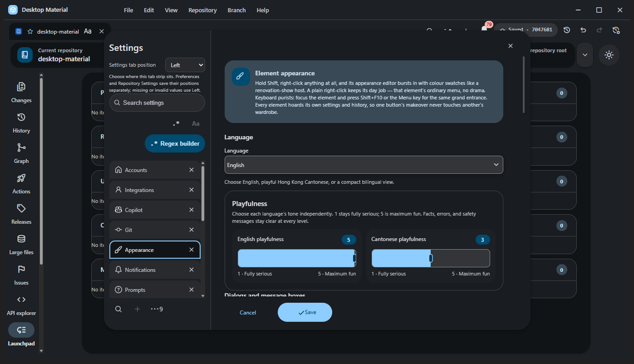The height and width of the screenshot is (364, 634).
Task: Open the History sidebar view
Action: pyautogui.click(x=21, y=123)
